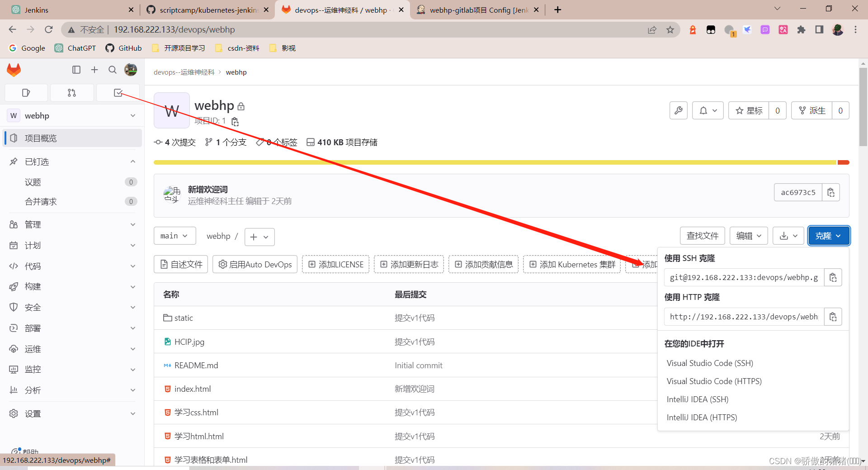Click the HTTP clone URL input field
Viewport: 868px width, 470px height.
741,317
